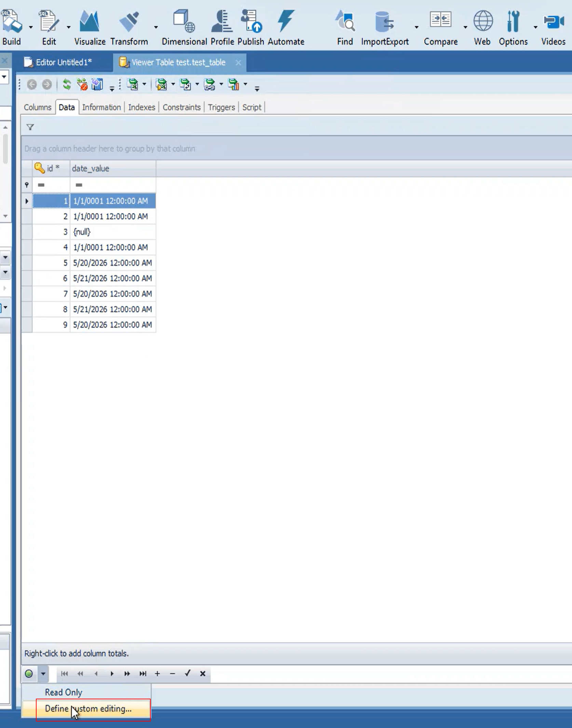Select the Editor Untitled1 document tab

tap(64, 62)
